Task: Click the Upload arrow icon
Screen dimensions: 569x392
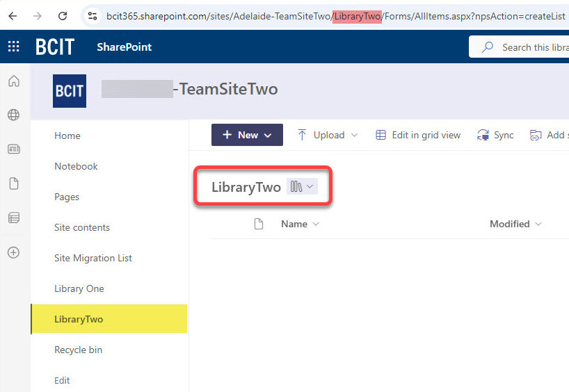Action: 302,135
